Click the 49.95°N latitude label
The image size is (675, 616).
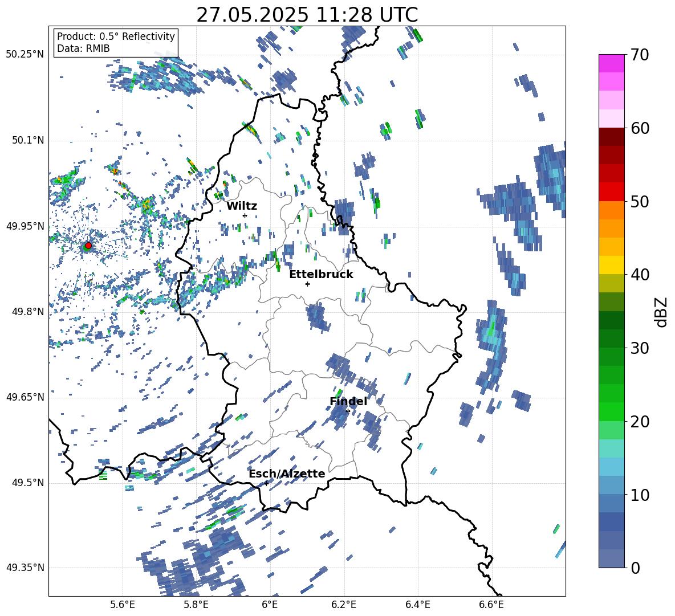(25, 227)
